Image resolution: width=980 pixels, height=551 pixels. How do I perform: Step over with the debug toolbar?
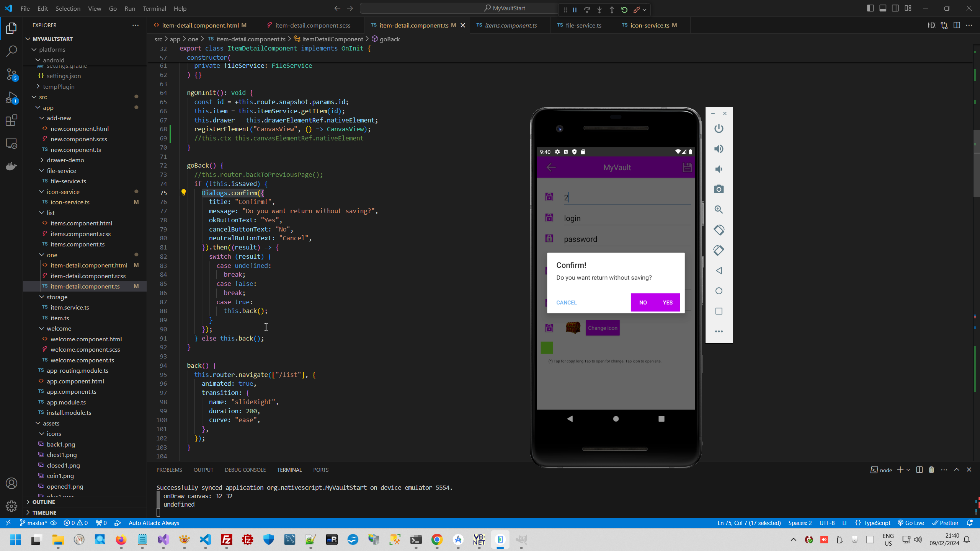(587, 10)
